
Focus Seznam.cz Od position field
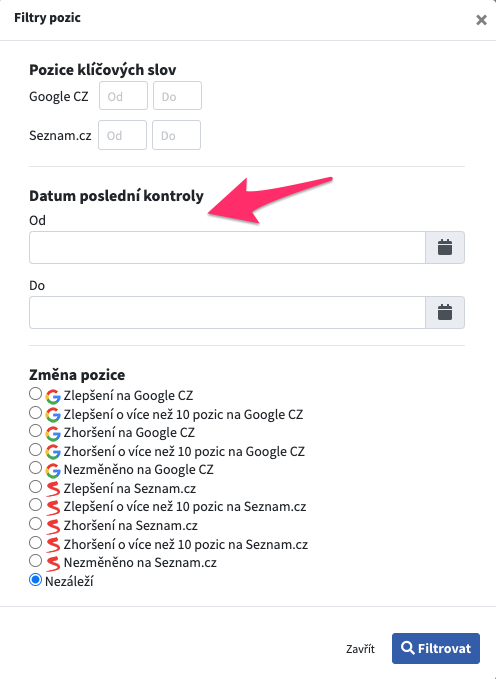click(123, 135)
